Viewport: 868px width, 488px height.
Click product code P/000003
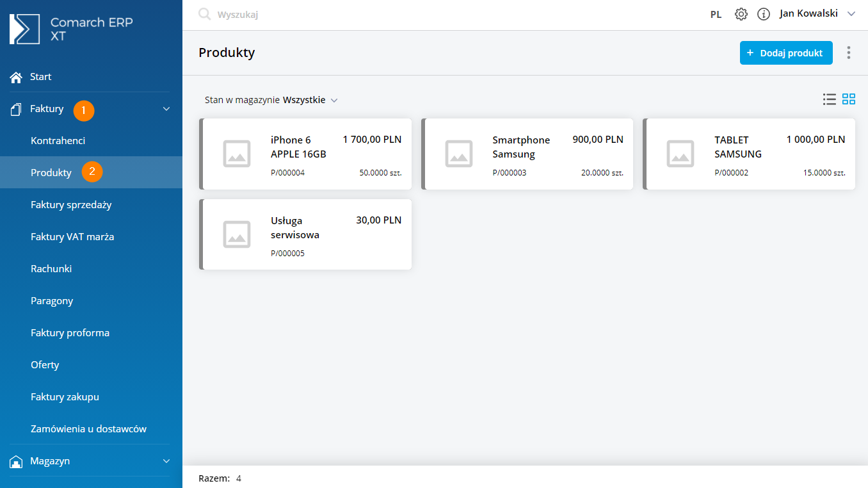(510, 173)
